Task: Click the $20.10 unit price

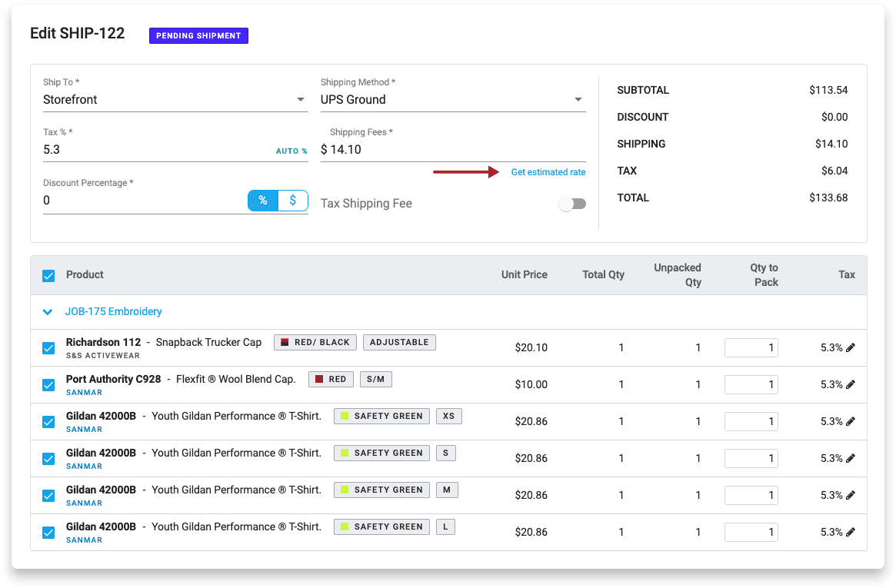Action: [531, 347]
